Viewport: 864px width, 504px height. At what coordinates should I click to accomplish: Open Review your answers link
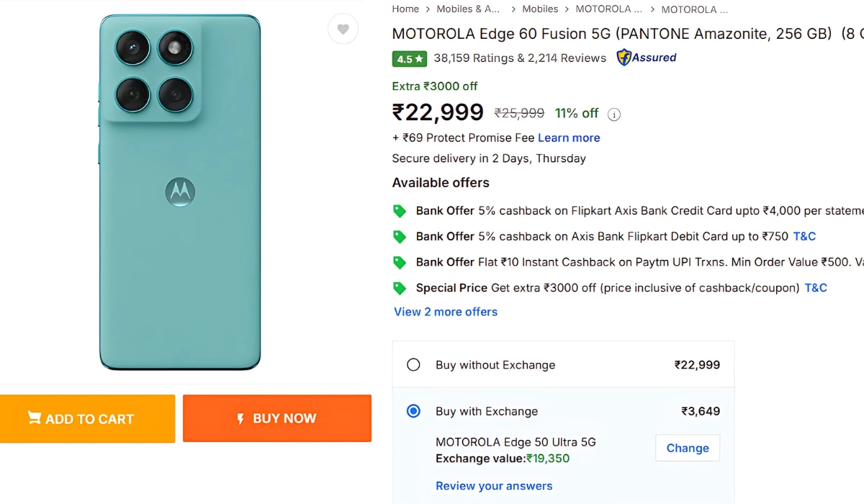point(494,486)
